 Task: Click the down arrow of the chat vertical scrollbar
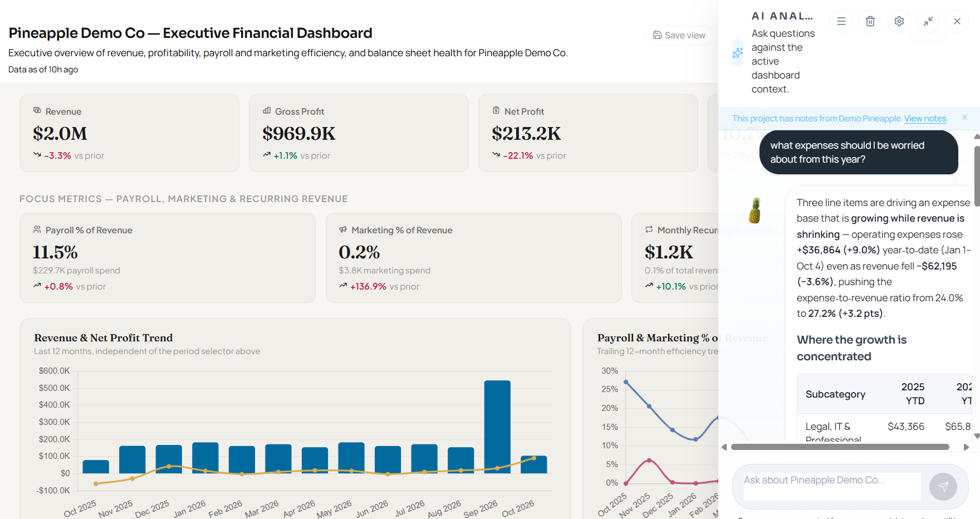coord(977,436)
